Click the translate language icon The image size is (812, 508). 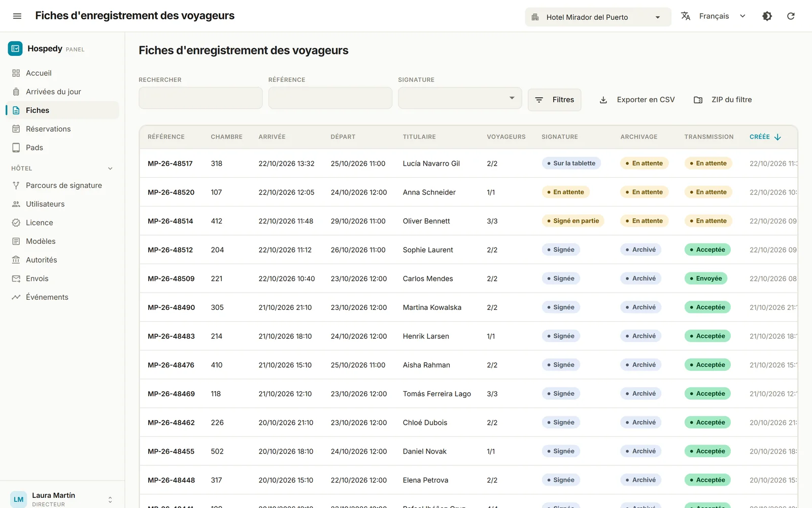(686, 16)
